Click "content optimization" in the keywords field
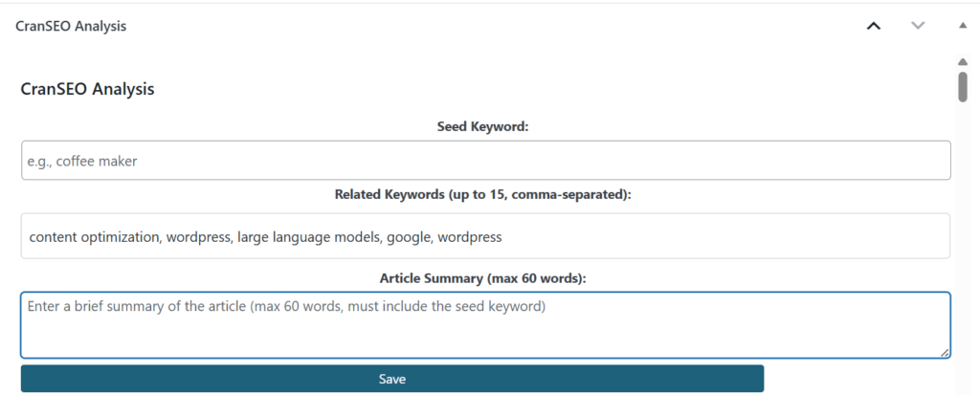980x395 pixels. pyautogui.click(x=94, y=236)
